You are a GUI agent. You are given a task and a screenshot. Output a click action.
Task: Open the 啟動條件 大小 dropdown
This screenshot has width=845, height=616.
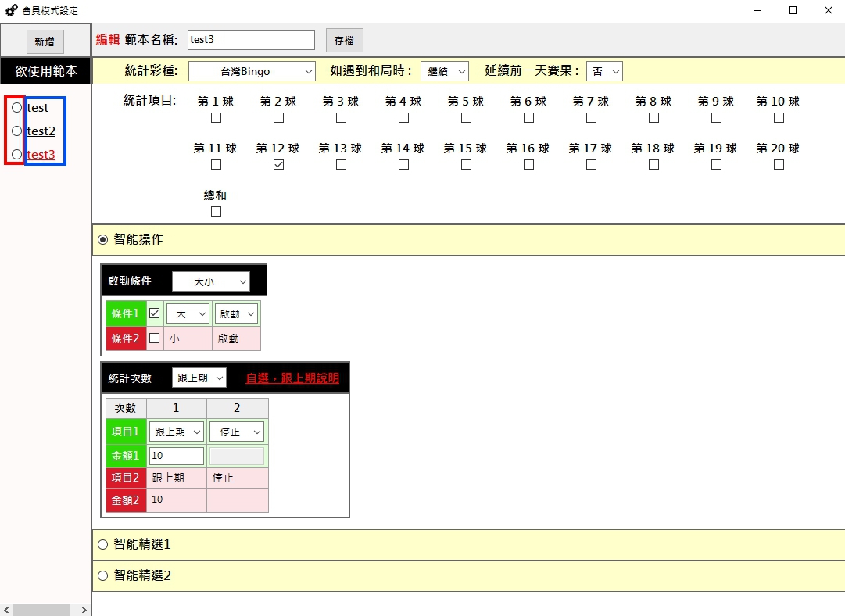(x=210, y=281)
